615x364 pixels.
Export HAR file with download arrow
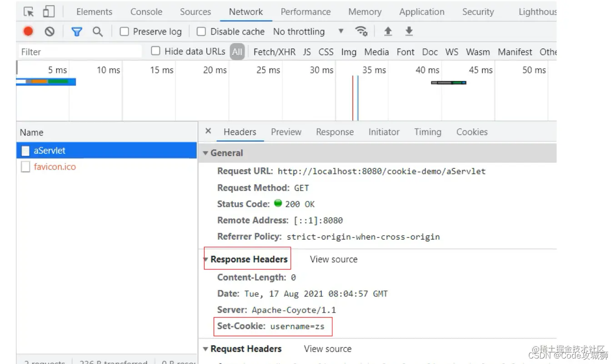click(x=409, y=31)
